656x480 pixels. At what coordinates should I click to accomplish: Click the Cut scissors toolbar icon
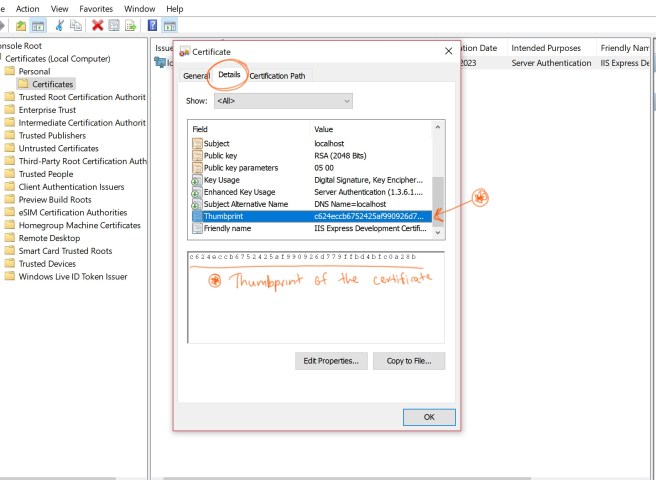(x=59, y=26)
